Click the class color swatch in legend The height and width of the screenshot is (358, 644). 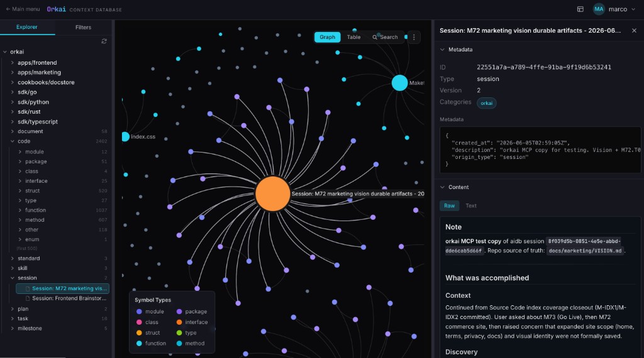point(139,322)
